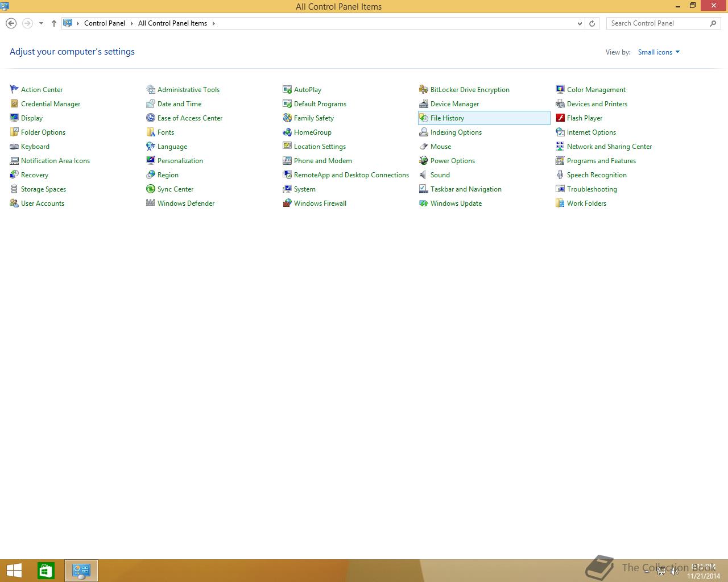Click the HomeGroup icon
The height and width of the screenshot is (582, 728).
point(287,132)
